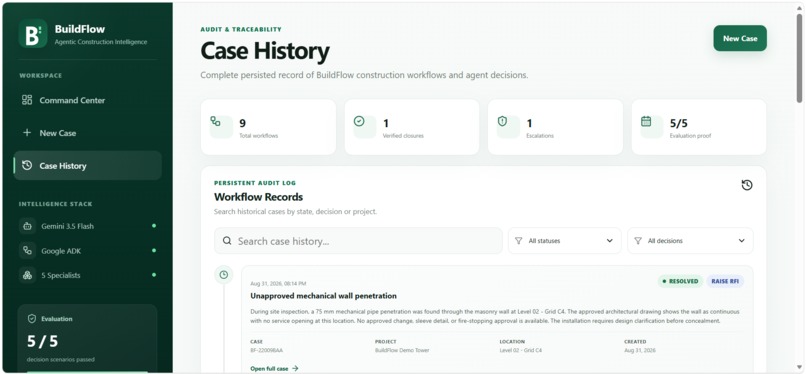Click the Total workflows count 9
This screenshot has width=806, height=374.
tap(243, 123)
